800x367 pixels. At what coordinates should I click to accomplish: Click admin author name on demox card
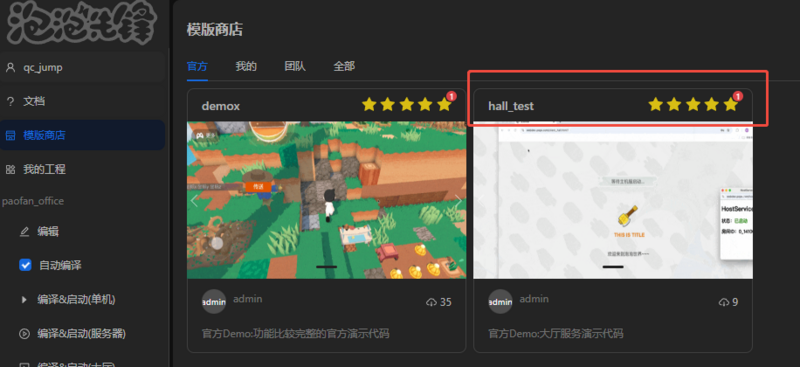pos(248,299)
